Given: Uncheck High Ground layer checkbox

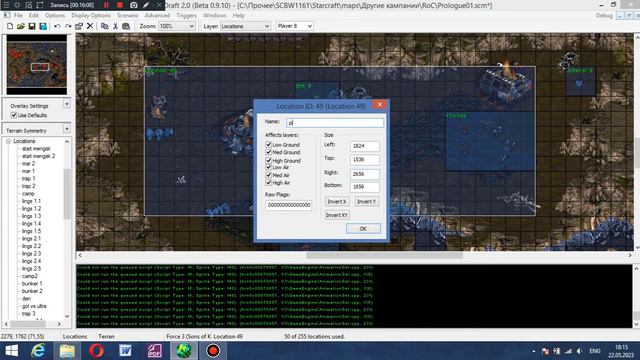Looking at the screenshot, I should click(x=268, y=160).
